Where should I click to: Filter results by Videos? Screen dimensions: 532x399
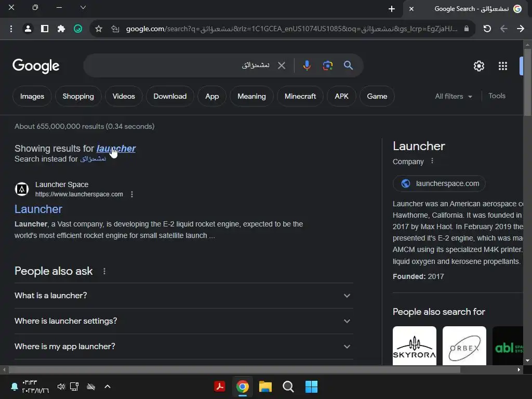[x=124, y=96]
